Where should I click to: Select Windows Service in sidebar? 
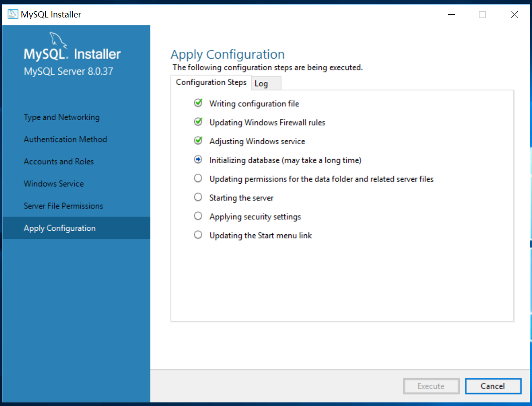coord(54,184)
